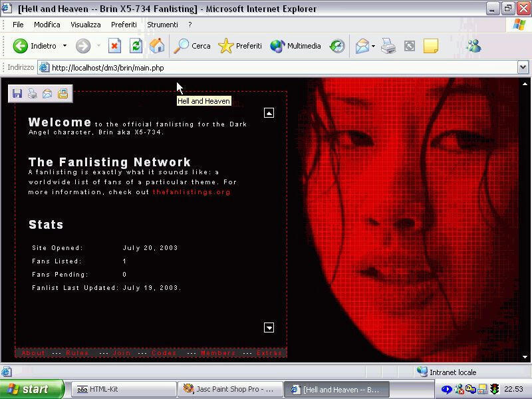Go to the Home page icon
532x399 pixels.
[157, 46]
